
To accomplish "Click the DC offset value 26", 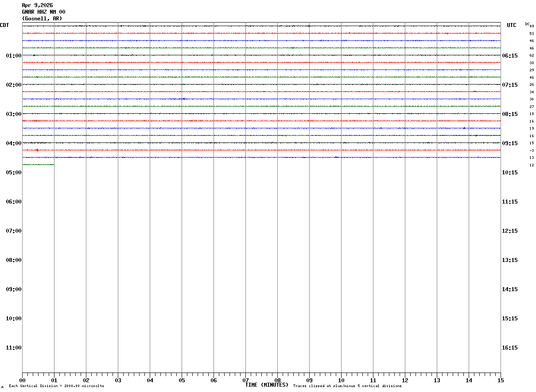I will tap(532, 85).
